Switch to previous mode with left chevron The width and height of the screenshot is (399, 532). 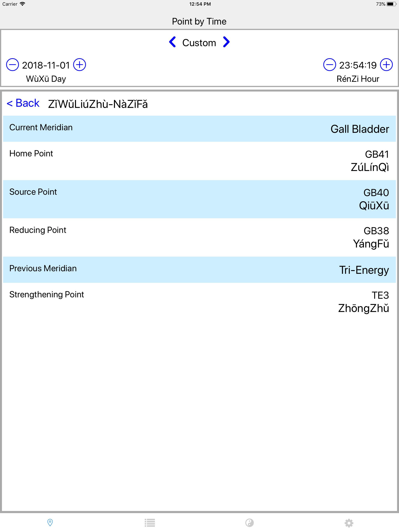[x=172, y=42]
